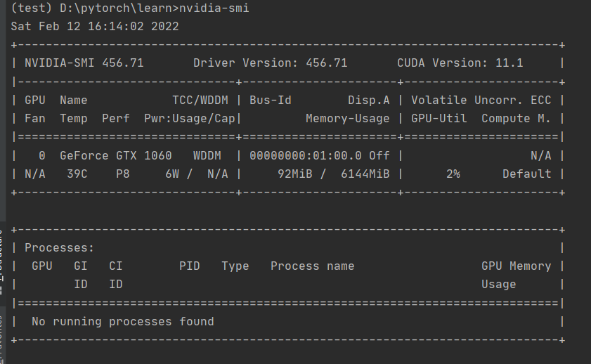
Task: Click the 6144MiB total memory value
Action: coord(365,174)
